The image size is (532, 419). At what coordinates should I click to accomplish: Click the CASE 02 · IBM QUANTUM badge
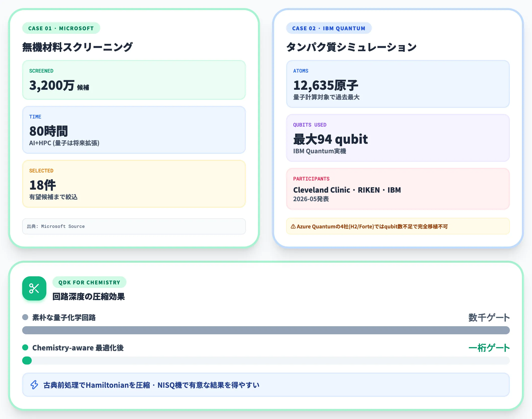click(329, 28)
